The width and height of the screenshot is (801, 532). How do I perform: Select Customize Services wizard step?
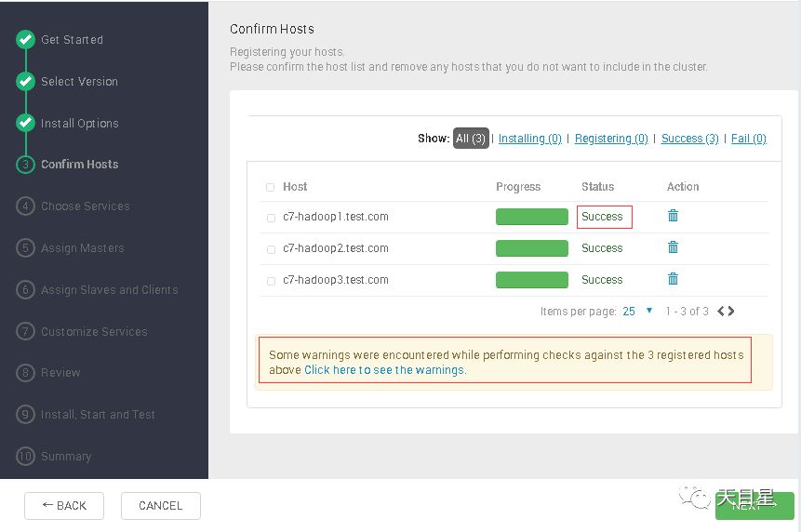click(x=94, y=332)
